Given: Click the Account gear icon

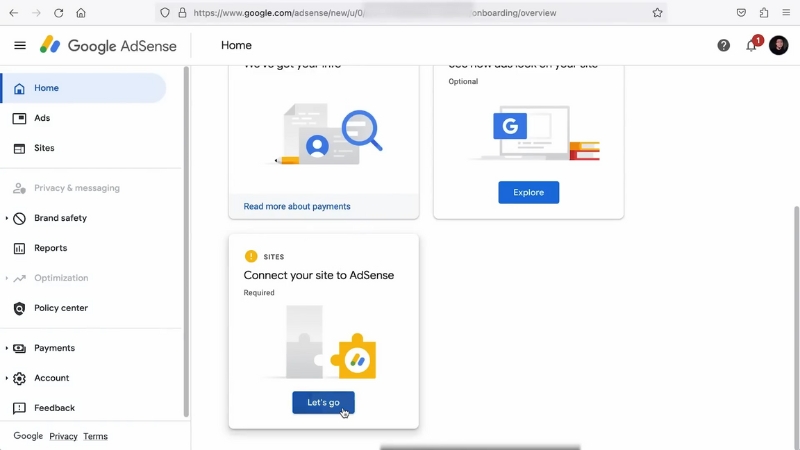Looking at the screenshot, I should pyautogui.click(x=19, y=378).
